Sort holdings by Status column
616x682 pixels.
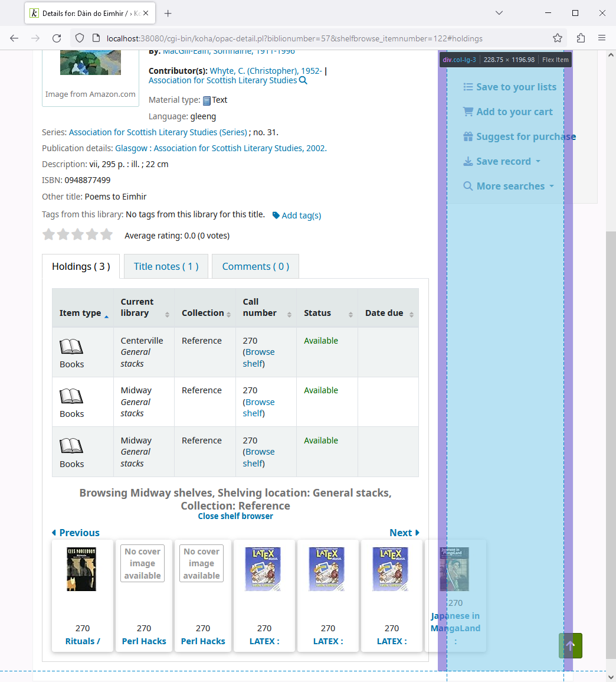coord(327,313)
